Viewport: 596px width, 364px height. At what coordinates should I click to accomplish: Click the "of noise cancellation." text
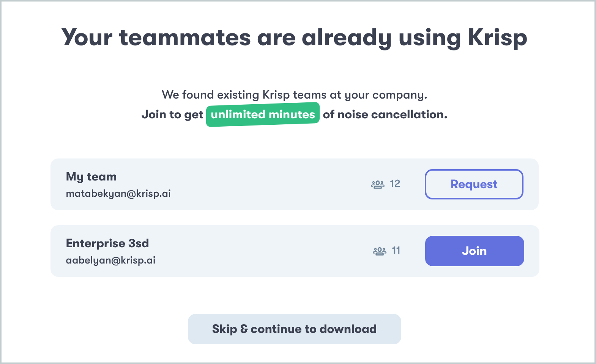coord(385,115)
